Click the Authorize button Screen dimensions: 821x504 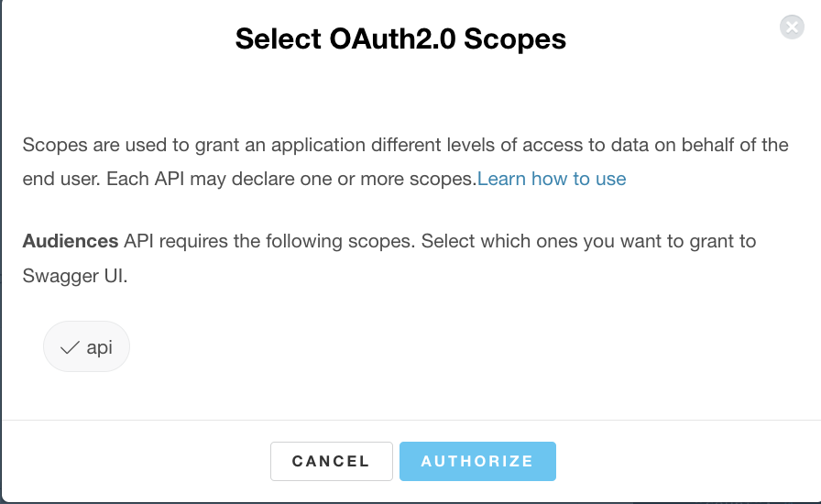[x=477, y=461]
